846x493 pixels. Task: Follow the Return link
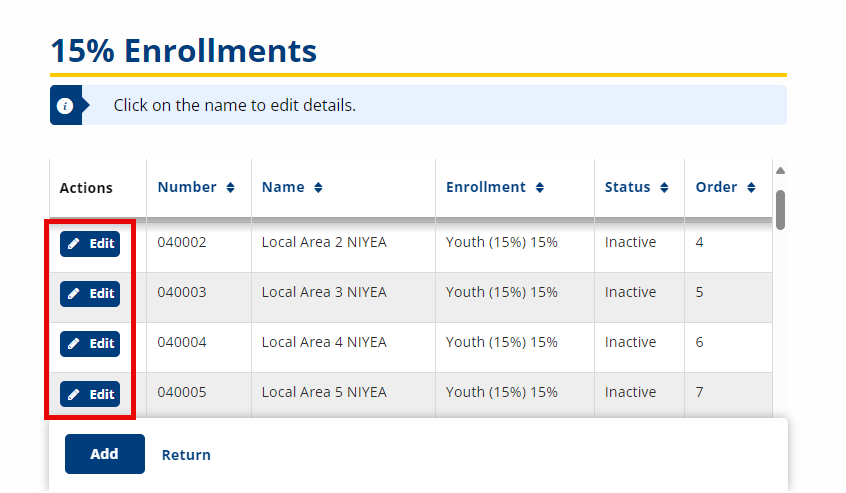click(x=186, y=455)
